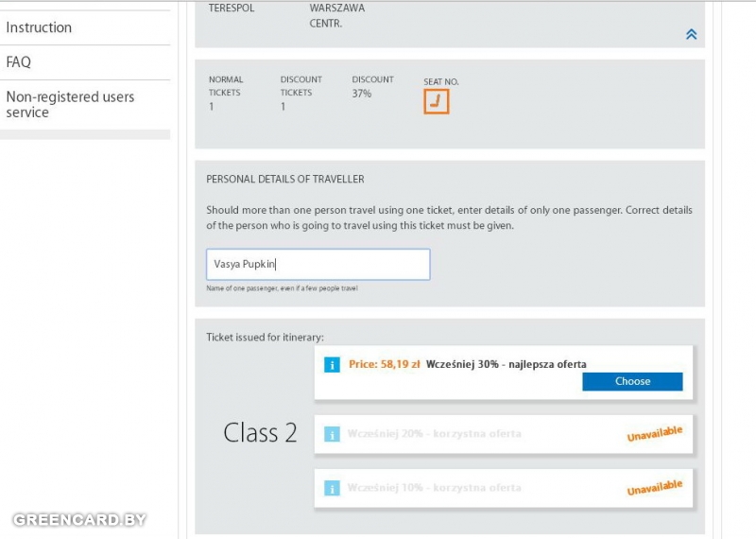This screenshot has height=539, width=756.
Task: Click the WARSZAWA CENTR. station name
Action: point(336,15)
